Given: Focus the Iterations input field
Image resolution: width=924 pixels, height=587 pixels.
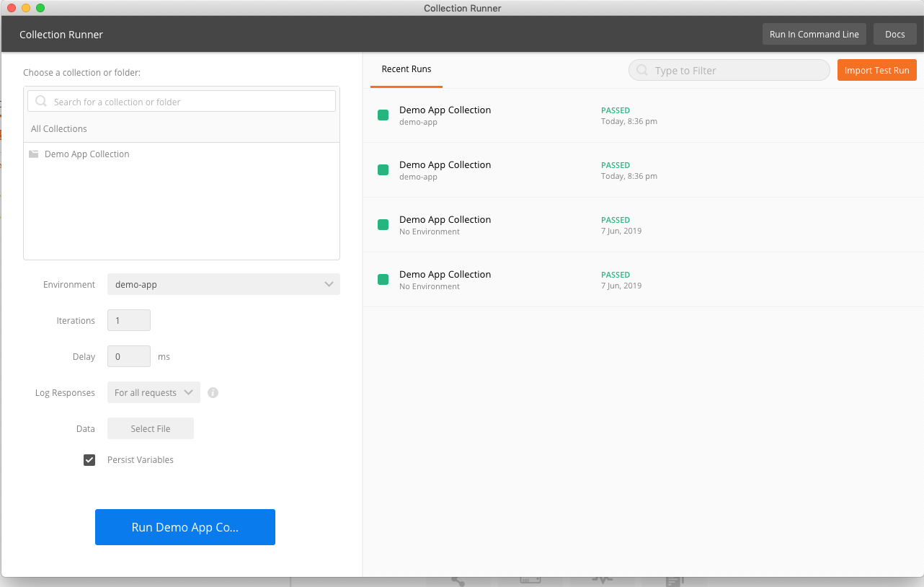Looking at the screenshot, I should [129, 321].
